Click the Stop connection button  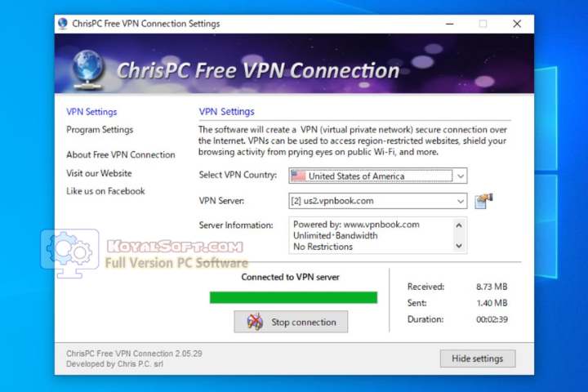click(291, 322)
